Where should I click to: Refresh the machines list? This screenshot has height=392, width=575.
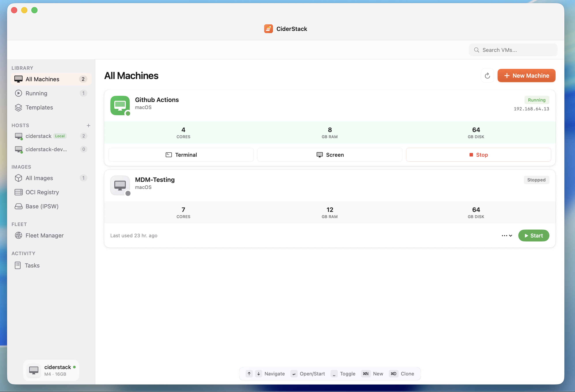point(487,75)
